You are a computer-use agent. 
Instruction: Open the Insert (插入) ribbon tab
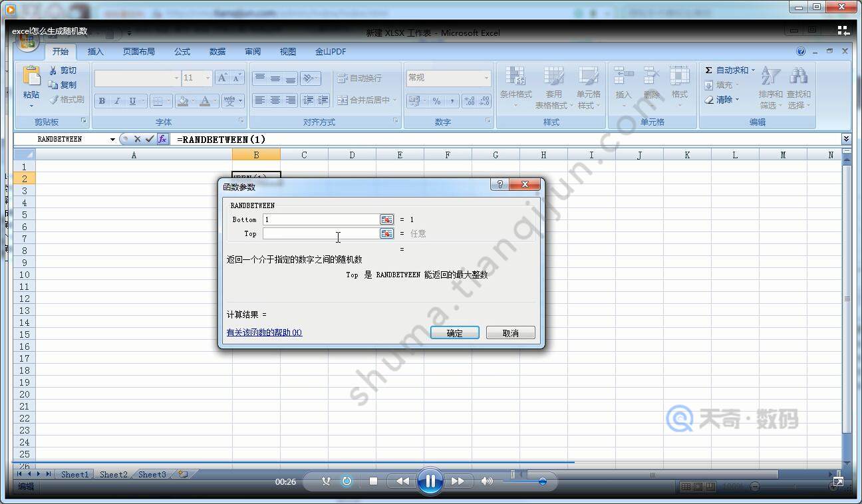pyautogui.click(x=96, y=52)
